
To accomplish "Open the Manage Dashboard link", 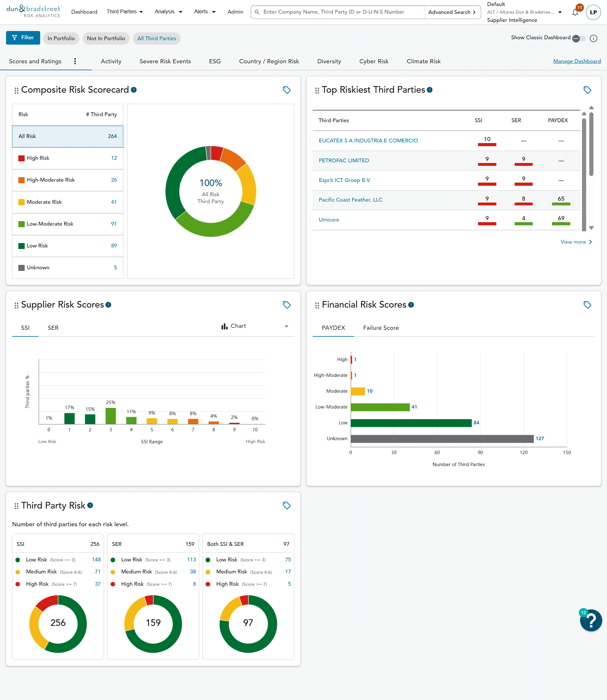I will click(577, 61).
